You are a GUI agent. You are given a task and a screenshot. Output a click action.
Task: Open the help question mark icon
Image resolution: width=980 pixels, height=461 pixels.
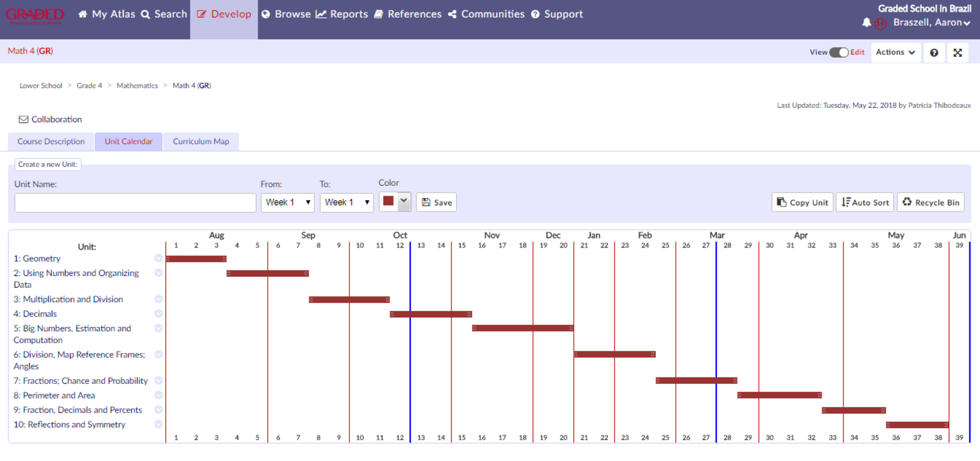[934, 53]
